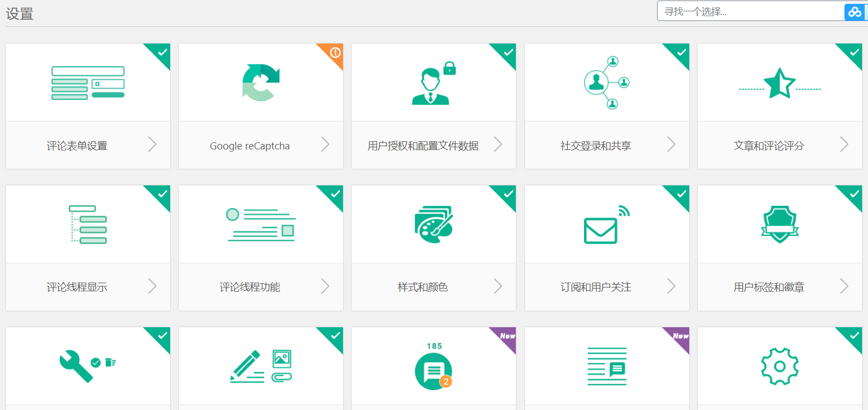Expand the 评论线程功能 chevron arrow
The image size is (868, 410).
(x=325, y=286)
